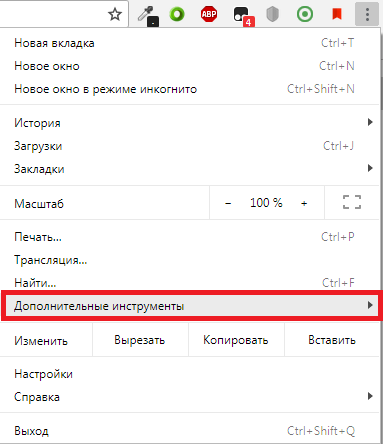Click the gray shield extension icon
The image size is (383, 444).
[x=272, y=14]
